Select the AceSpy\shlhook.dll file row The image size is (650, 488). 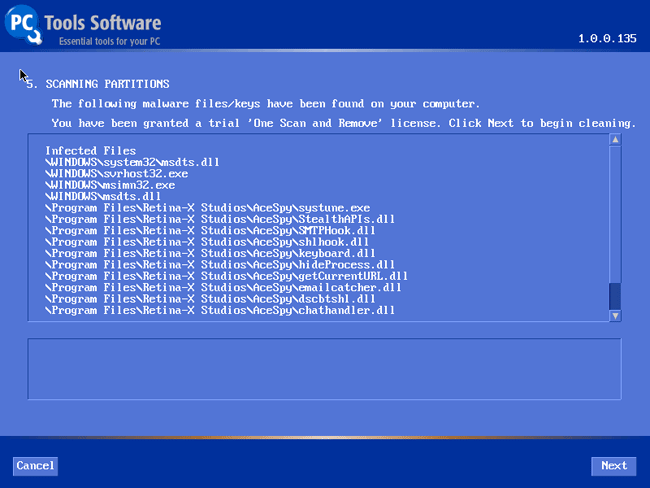coord(207,242)
